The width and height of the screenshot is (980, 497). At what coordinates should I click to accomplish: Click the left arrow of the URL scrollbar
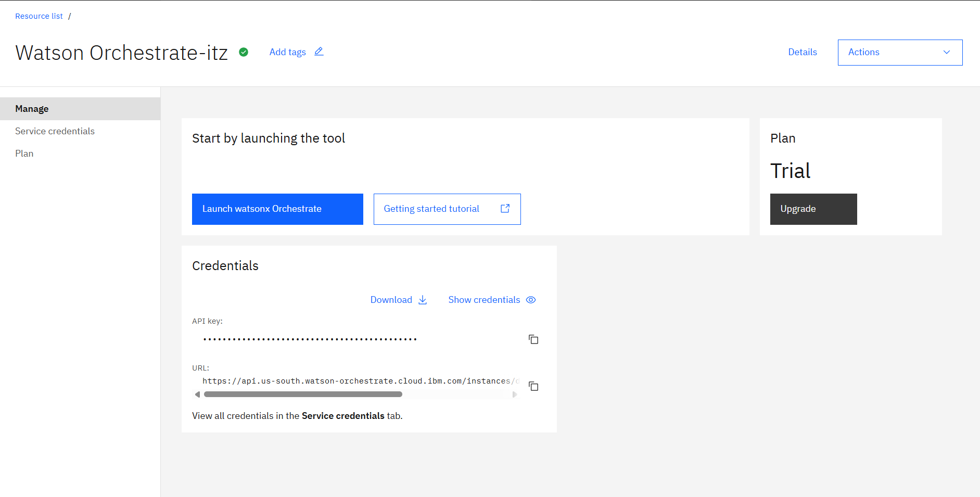197,394
